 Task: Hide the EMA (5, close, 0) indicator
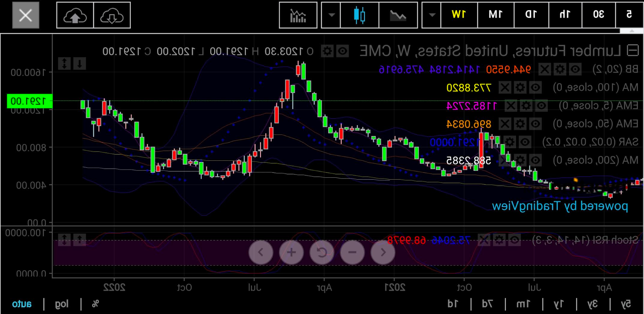tap(541, 106)
